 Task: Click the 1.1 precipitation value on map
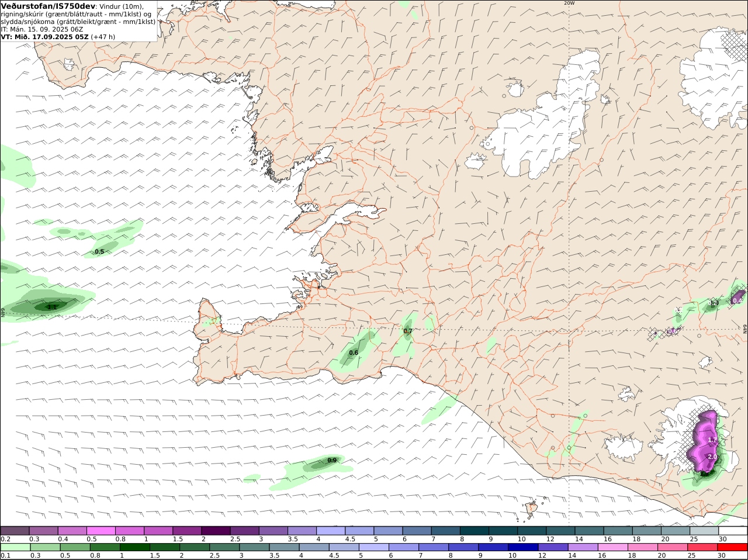coord(52,307)
